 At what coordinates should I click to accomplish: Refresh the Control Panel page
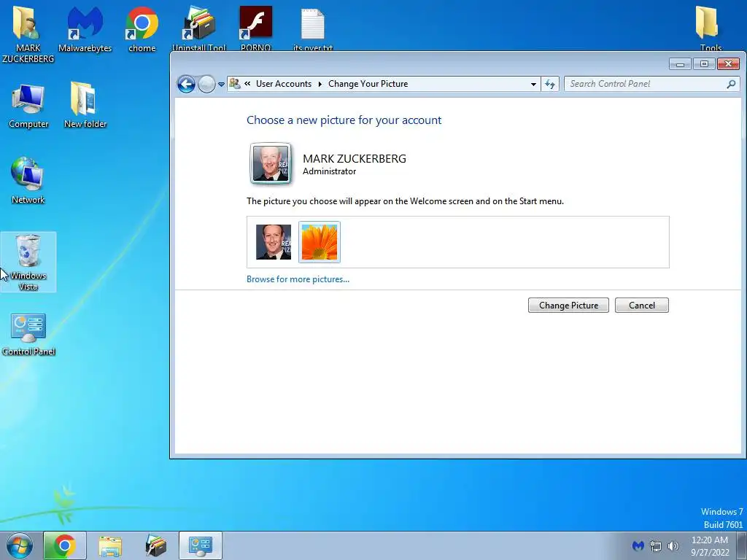(550, 85)
